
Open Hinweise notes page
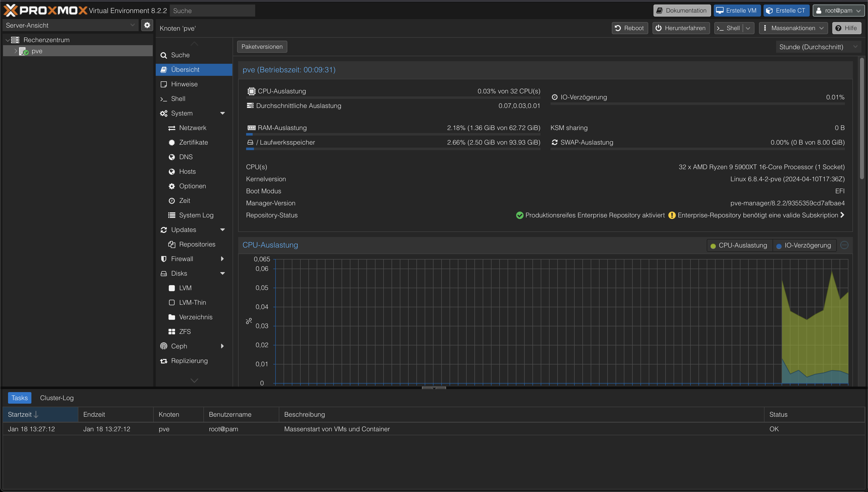pyautogui.click(x=194, y=84)
